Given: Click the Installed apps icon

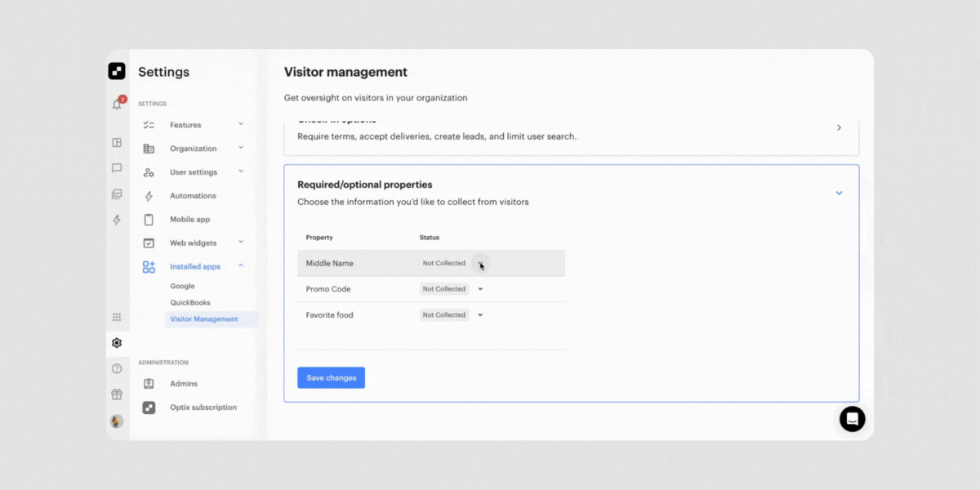Looking at the screenshot, I should pos(149,265).
